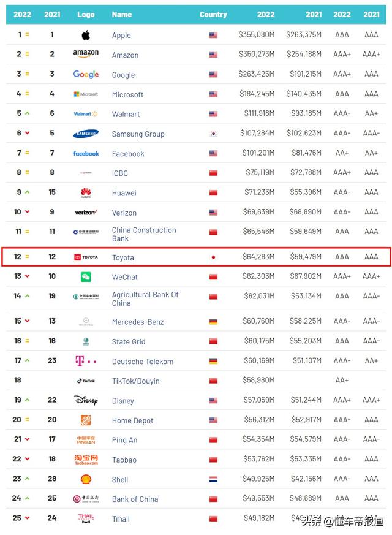Click the Huawei red flower logo

pyautogui.click(x=86, y=193)
